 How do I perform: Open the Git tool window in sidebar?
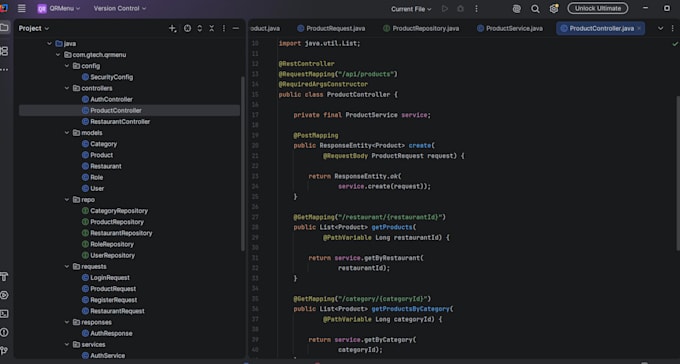click(4, 351)
